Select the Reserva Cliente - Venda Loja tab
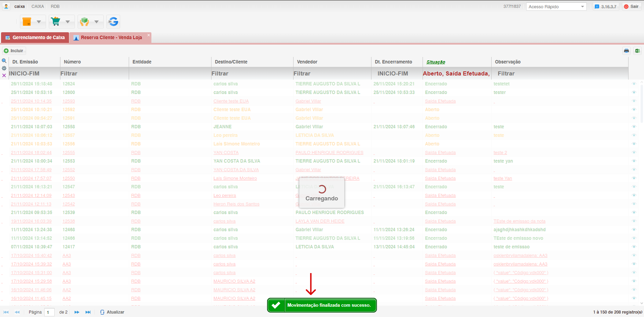The width and height of the screenshot is (644, 317). point(111,37)
